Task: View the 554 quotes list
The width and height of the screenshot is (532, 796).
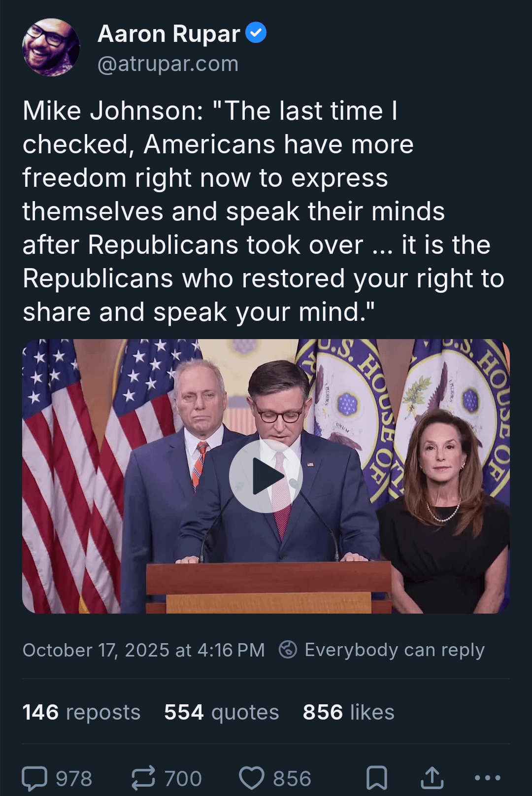Action: pyautogui.click(x=221, y=712)
